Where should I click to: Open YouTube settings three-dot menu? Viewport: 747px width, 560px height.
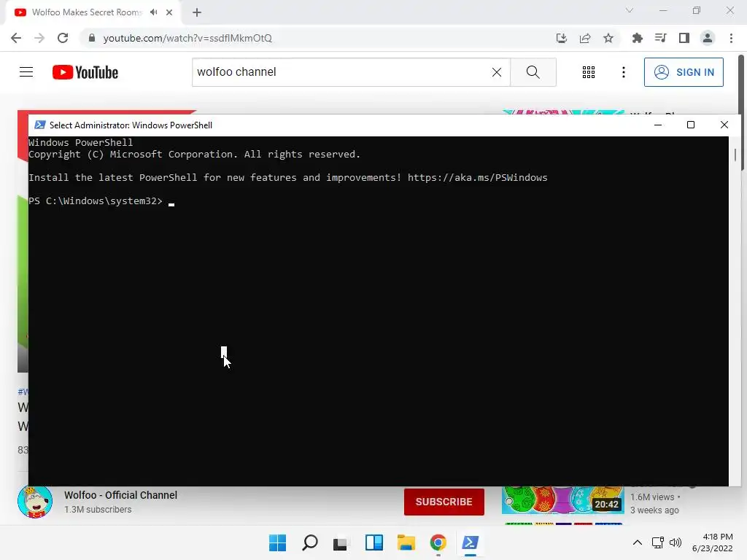click(624, 72)
